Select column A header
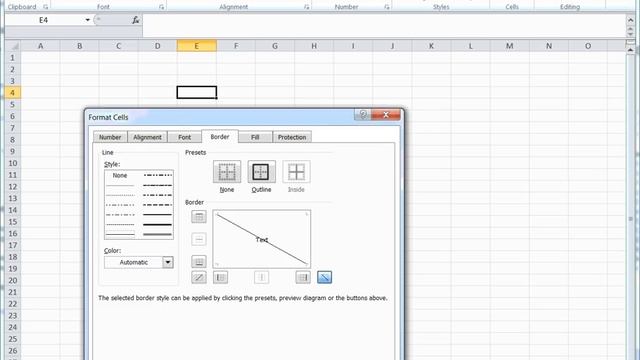 40,46
